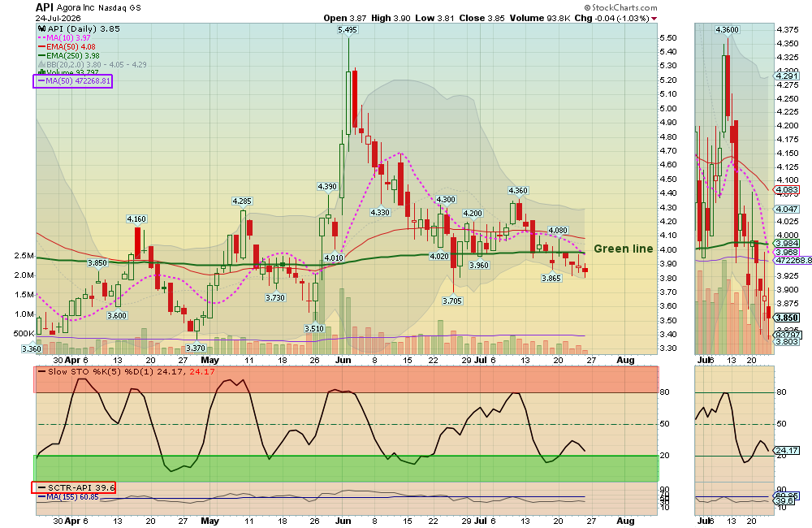Click the 4.047 tag in zoom panel
Screen dimensions: 812x528
[x=787, y=210]
